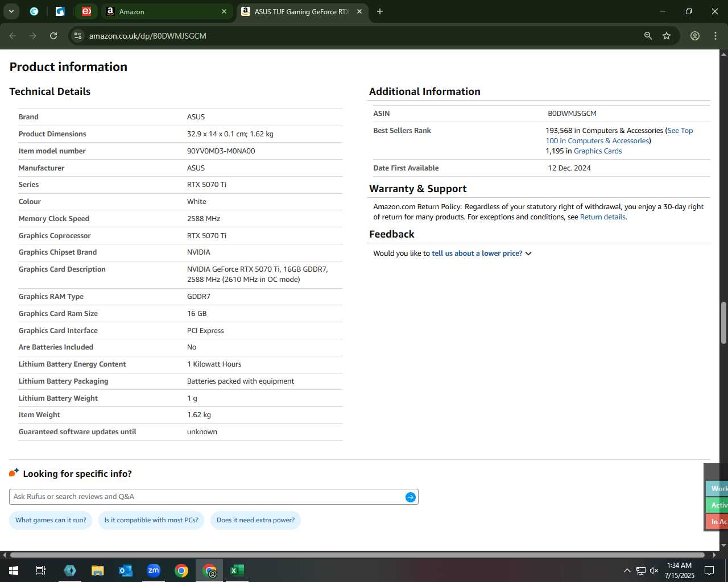728x582 pixels.
Task: Select the red pinned tab icon
Action: click(86, 11)
